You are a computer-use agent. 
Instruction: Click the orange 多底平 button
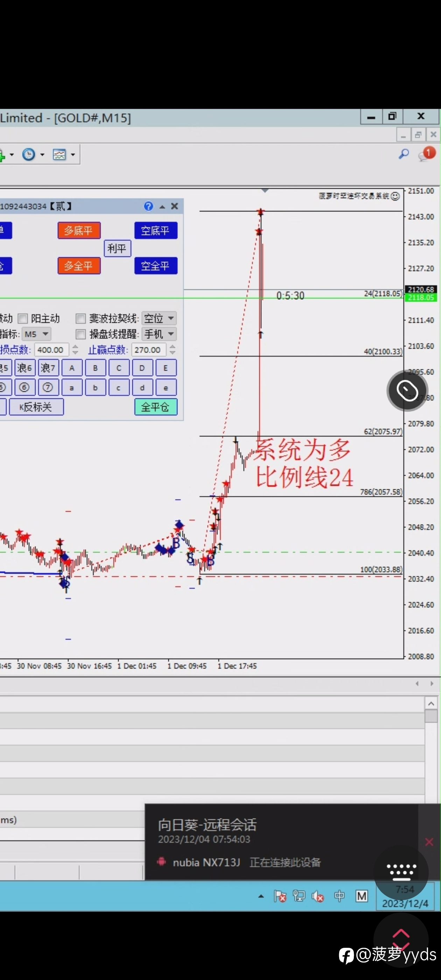pos(79,231)
